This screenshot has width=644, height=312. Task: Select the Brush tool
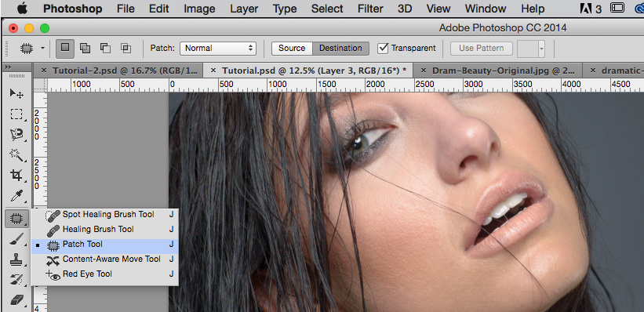click(x=16, y=239)
